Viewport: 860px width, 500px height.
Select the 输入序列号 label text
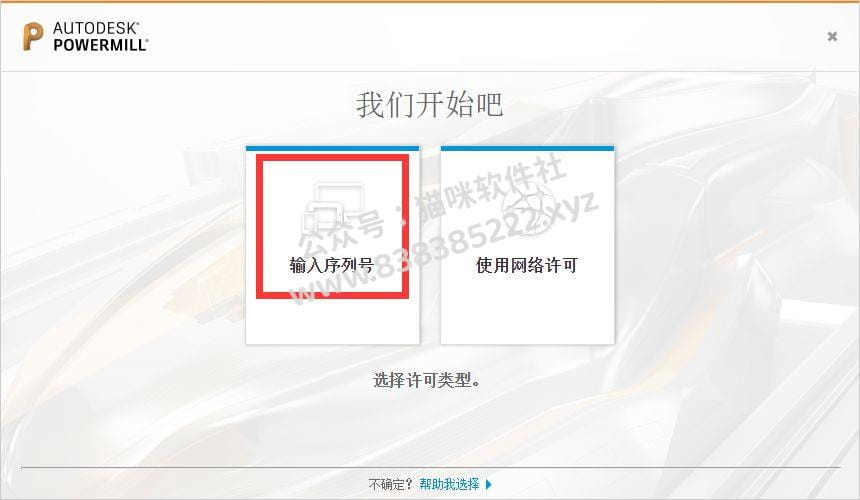(x=332, y=265)
